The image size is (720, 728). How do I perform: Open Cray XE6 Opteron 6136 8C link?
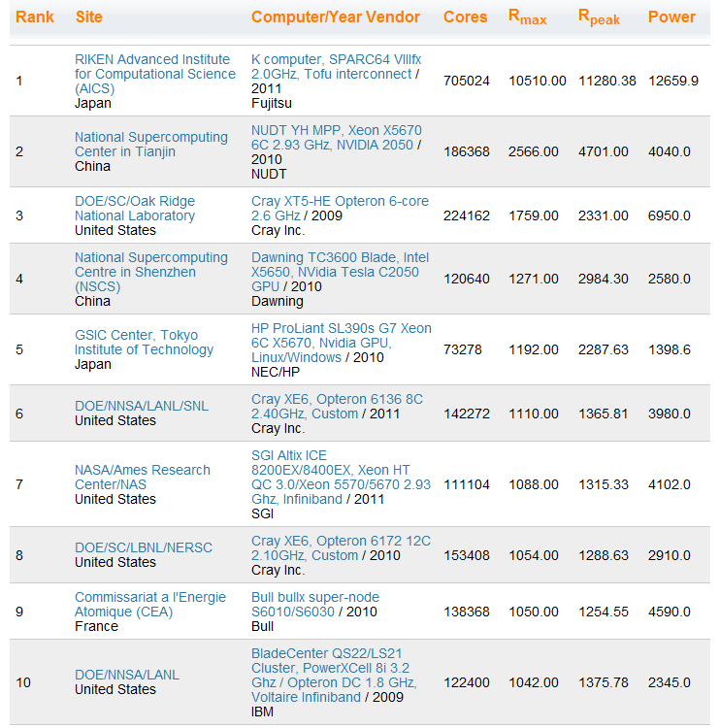click(337, 407)
